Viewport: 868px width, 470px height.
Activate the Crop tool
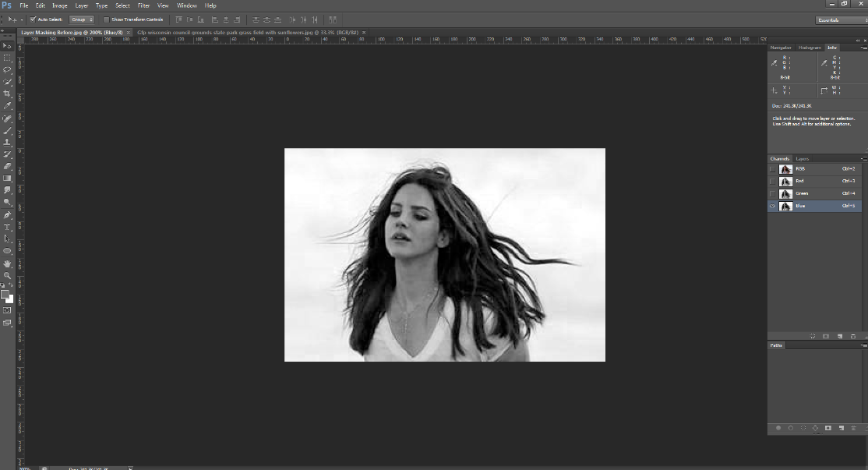[x=6, y=93]
